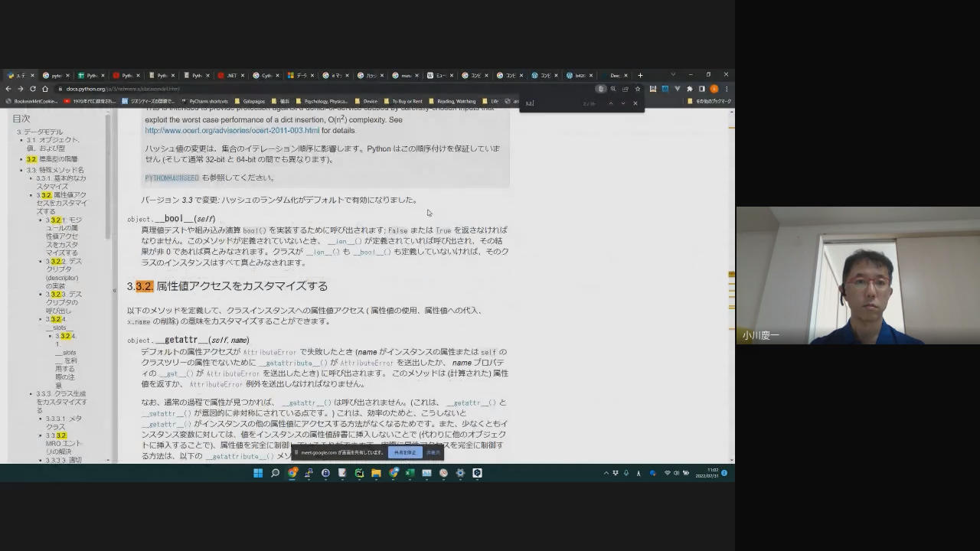Click the browser home icon
Screen dimensions: 980x551
pyautogui.click(x=45, y=89)
